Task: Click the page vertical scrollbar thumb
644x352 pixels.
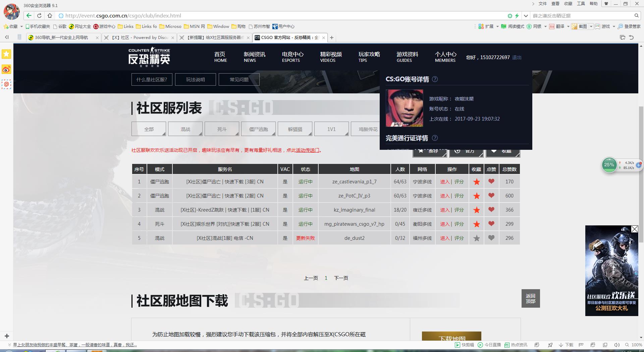Action: pyautogui.click(x=641, y=175)
